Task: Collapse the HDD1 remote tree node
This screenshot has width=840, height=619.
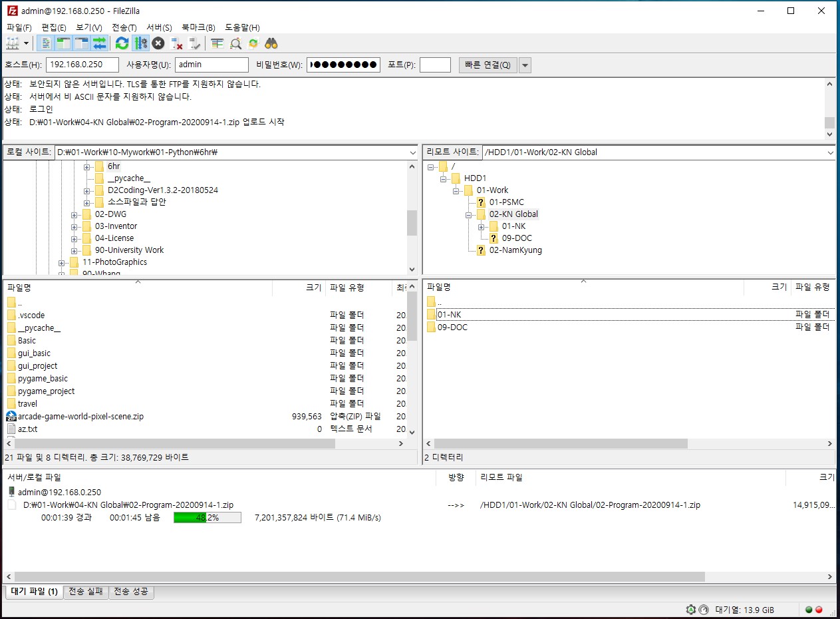Action: click(x=444, y=178)
